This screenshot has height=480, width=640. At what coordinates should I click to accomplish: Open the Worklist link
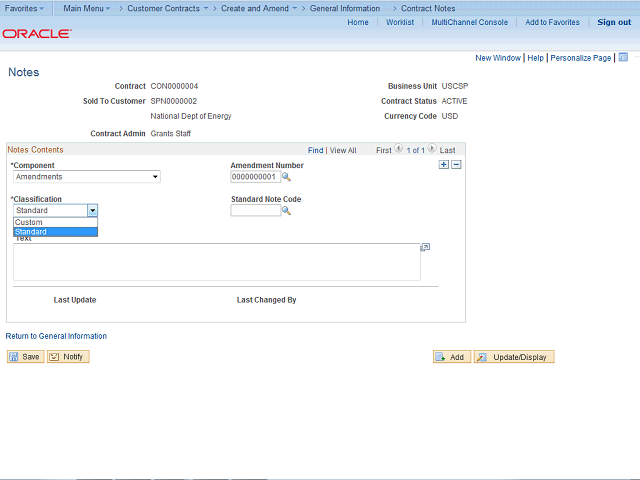(400, 22)
